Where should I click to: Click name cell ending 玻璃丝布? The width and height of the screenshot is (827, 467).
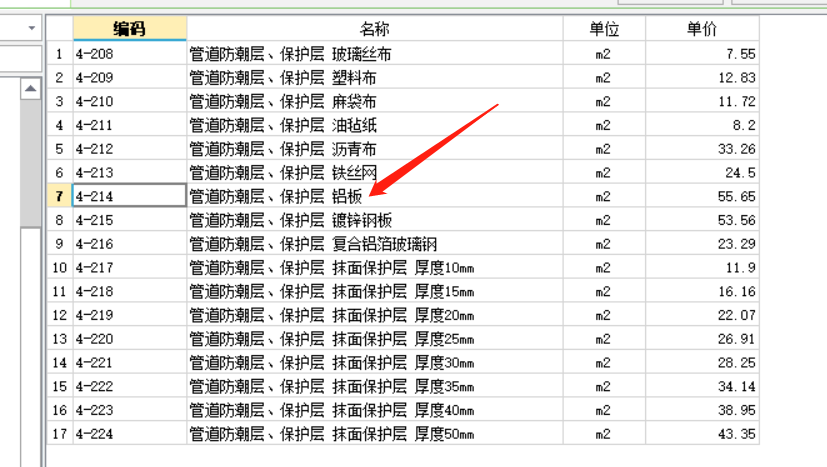point(375,54)
